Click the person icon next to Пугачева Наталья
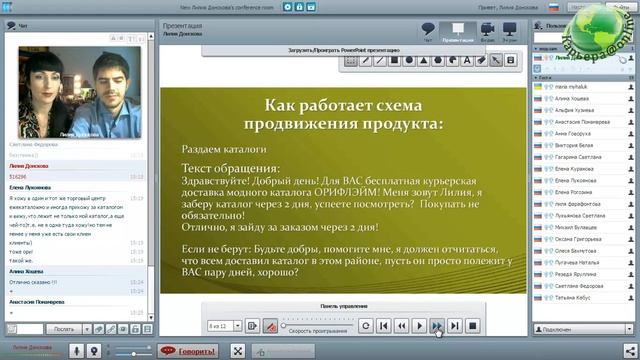 pyautogui.click(x=631, y=263)
